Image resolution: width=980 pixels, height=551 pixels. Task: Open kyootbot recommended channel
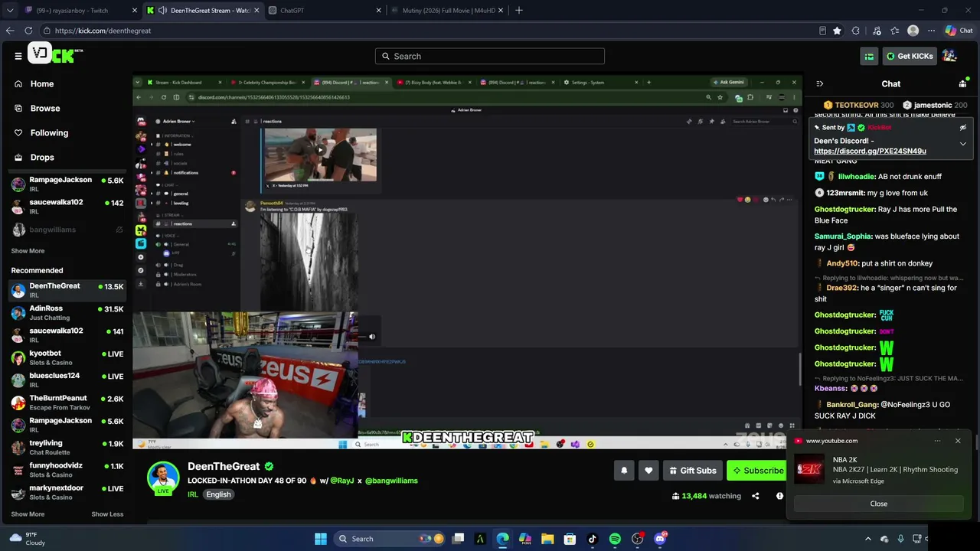coord(67,357)
